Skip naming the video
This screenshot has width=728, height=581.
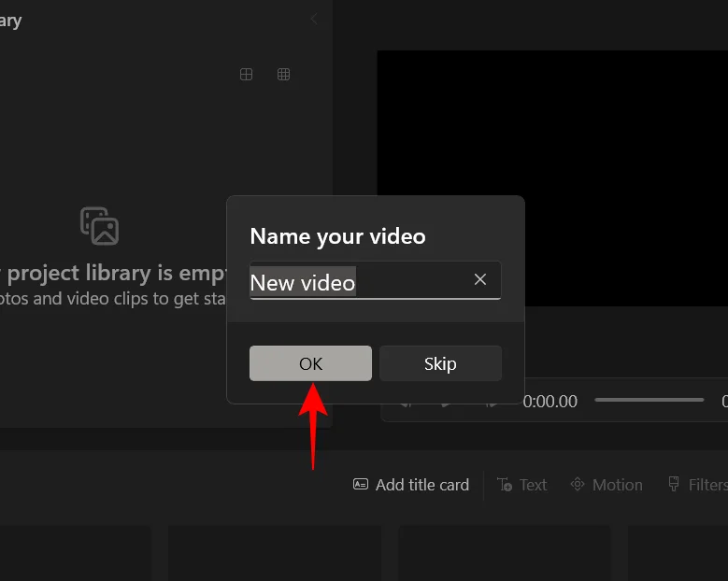[x=440, y=363]
